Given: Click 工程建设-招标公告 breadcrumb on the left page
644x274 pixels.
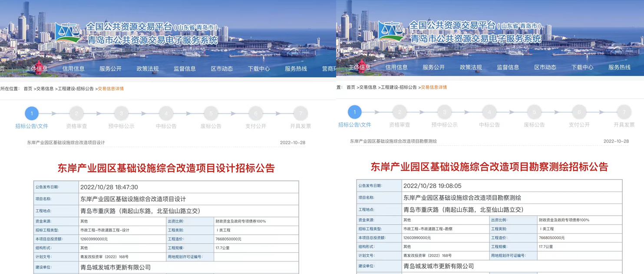Looking at the screenshot, I should tap(76, 89).
